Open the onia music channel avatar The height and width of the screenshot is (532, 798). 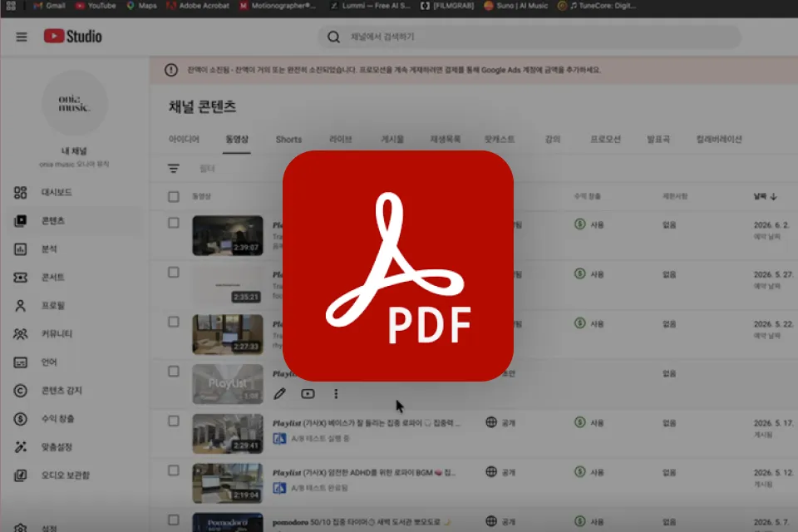(x=74, y=103)
